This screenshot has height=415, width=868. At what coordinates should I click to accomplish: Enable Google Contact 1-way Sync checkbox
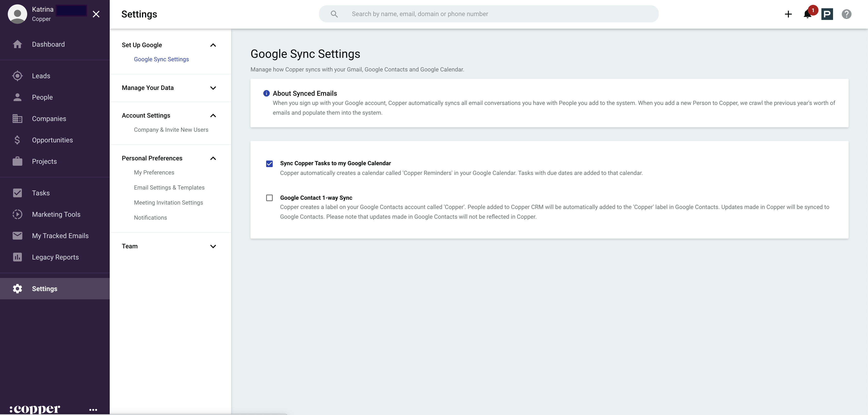[269, 198]
